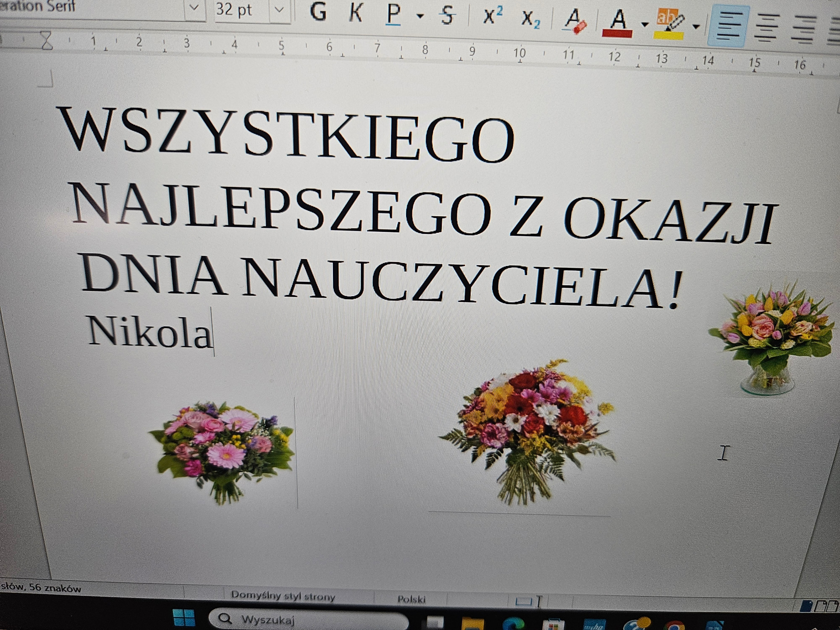Click Polski language in the status bar
The height and width of the screenshot is (630, 840).
[411, 599]
